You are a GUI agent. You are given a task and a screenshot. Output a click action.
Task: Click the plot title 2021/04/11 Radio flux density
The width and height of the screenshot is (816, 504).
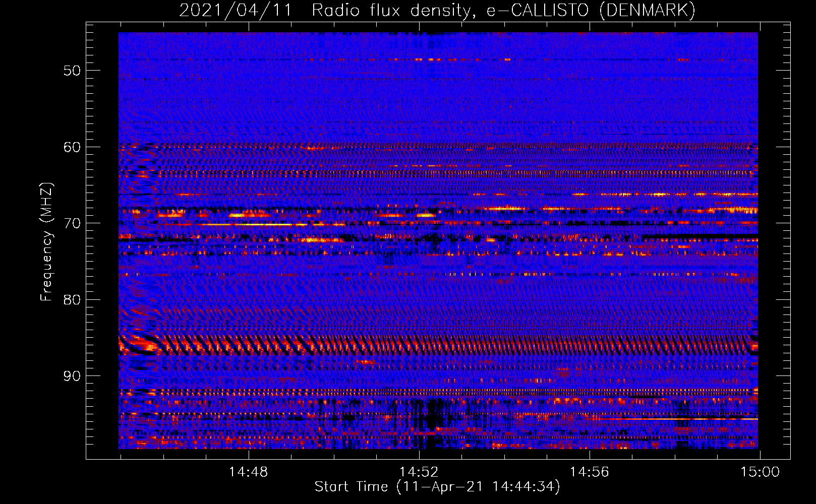437,10
